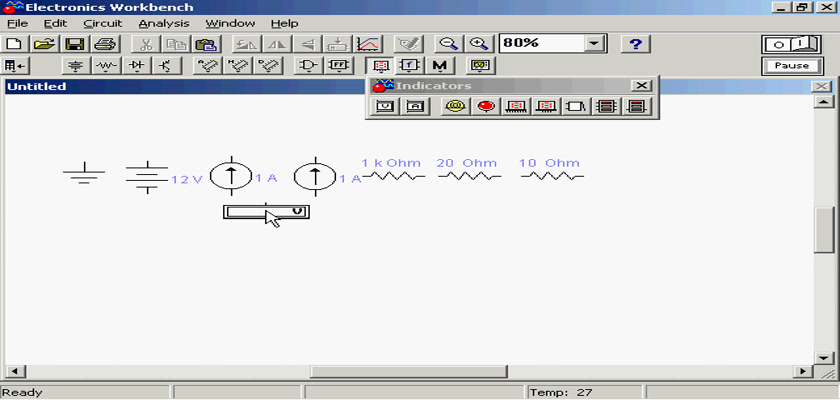This screenshot has width=840, height=400.
Task: Open the Transistors parts bin
Action: point(166,66)
